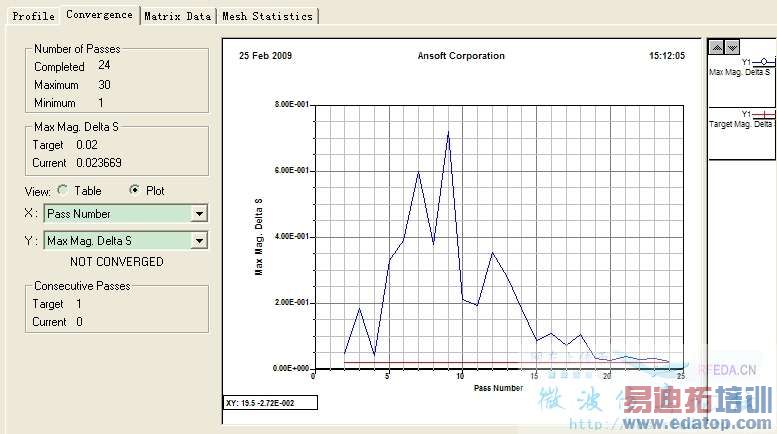Open the Mesh Statistics tab
Screen dimensions: 777x434
point(268,16)
